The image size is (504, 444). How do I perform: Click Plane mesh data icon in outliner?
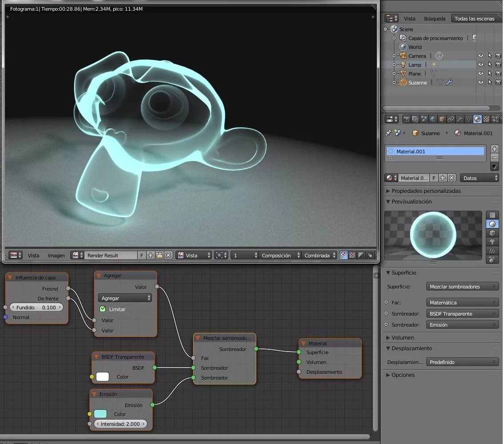click(x=433, y=73)
